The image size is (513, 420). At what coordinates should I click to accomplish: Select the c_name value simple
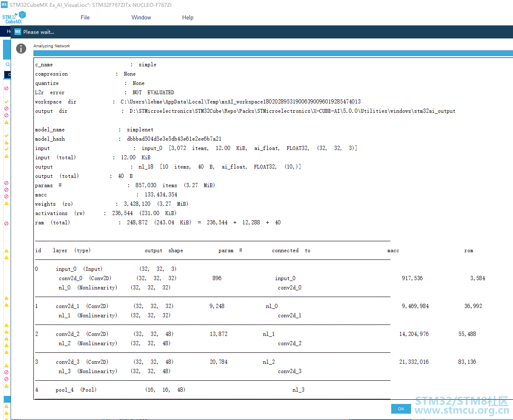click(147, 65)
